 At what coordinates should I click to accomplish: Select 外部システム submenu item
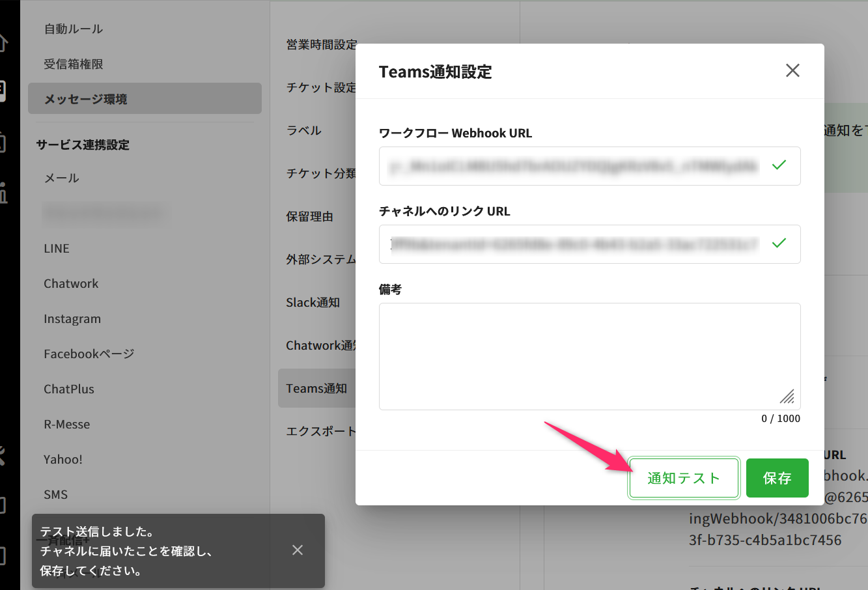pyautogui.click(x=321, y=259)
